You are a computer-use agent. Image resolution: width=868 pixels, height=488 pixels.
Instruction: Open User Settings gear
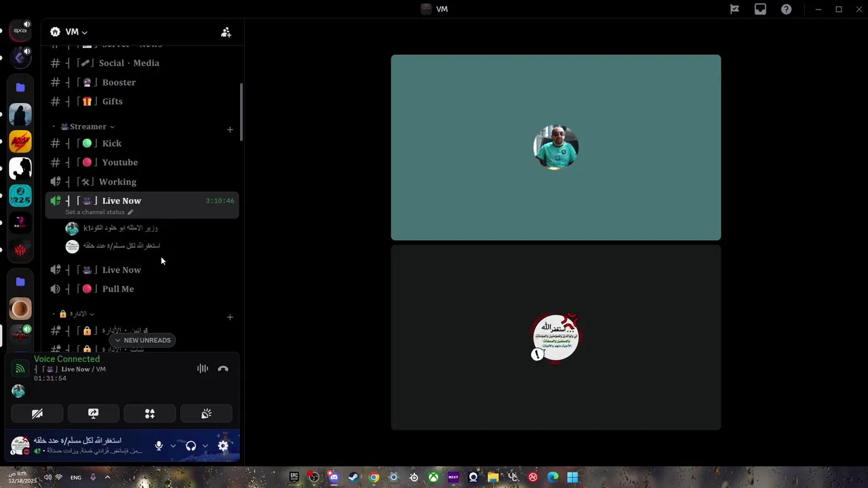click(223, 445)
